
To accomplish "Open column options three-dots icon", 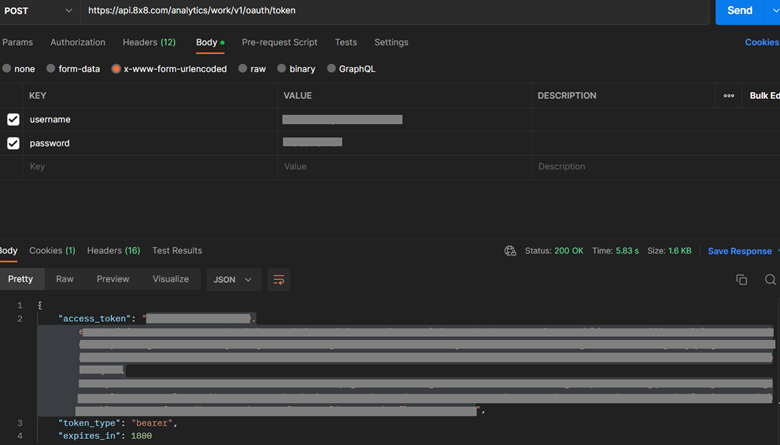I will pos(728,96).
